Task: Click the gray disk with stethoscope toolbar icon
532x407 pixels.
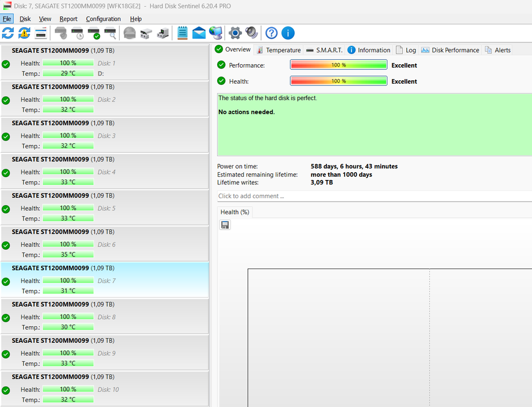Action: click(x=61, y=33)
